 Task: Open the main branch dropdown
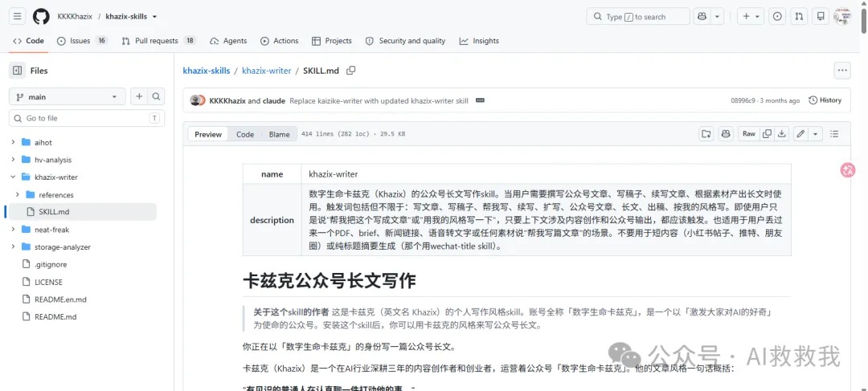(68, 97)
